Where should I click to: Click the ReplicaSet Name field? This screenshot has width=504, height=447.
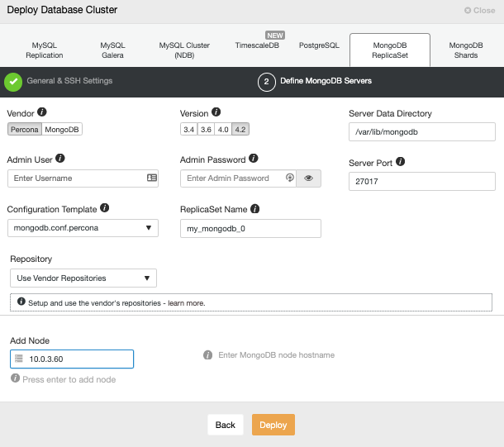(x=250, y=229)
